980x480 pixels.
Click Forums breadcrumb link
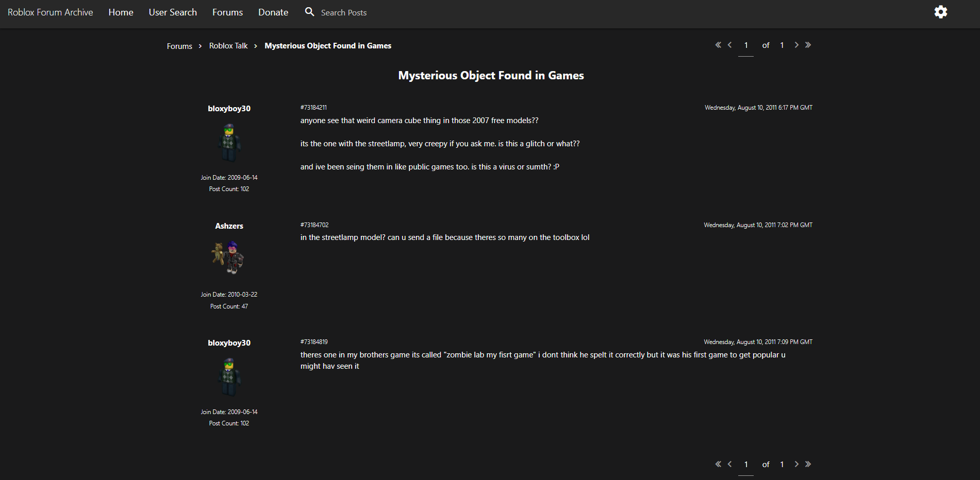pyautogui.click(x=179, y=46)
